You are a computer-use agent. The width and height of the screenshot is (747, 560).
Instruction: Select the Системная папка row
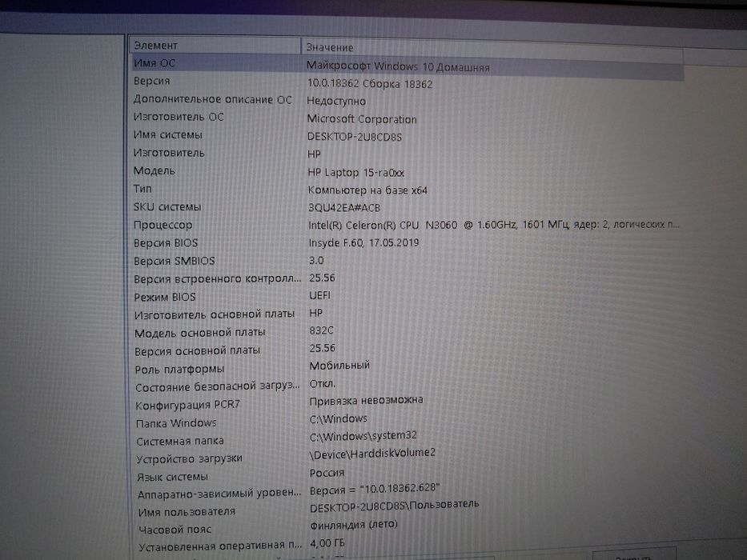click(180, 441)
